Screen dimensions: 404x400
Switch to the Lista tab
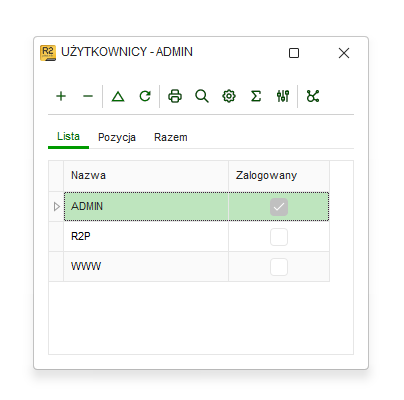68,137
